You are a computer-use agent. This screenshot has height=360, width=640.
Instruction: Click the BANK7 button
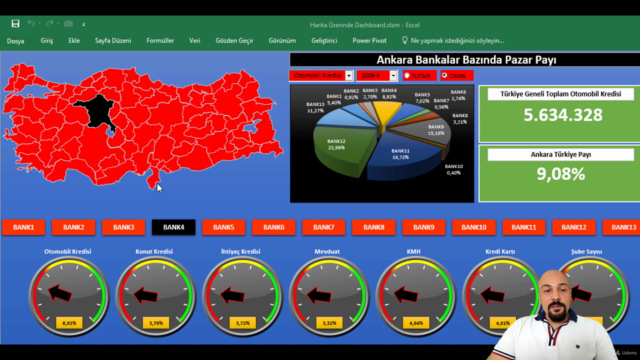click(324, 227)
